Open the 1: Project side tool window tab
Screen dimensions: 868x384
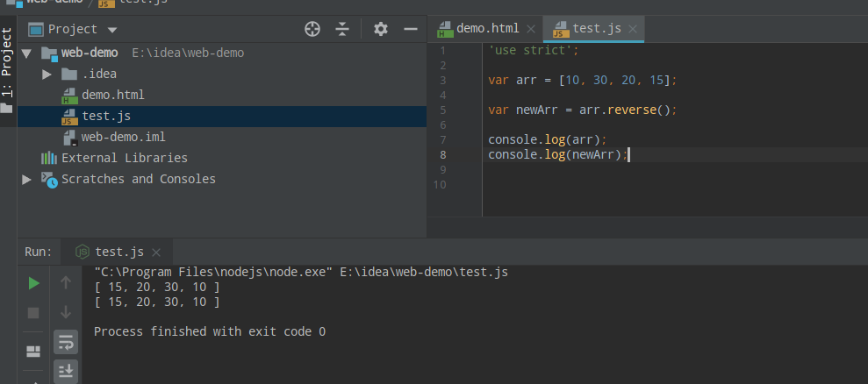tap(7, 71)
